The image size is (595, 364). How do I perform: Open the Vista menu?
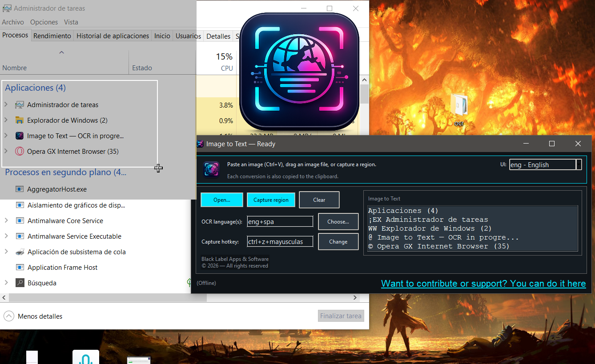click(x=71, y=22)
